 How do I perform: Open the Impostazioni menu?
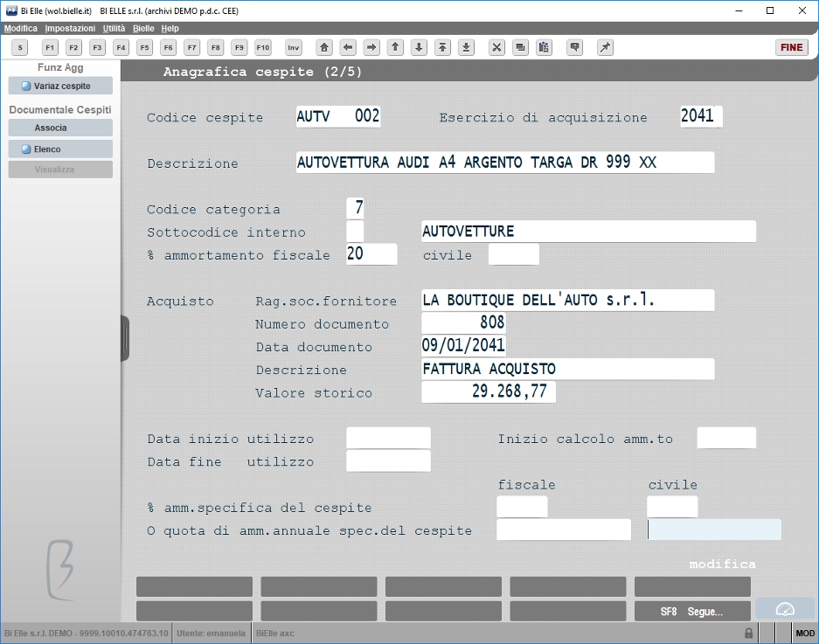click(70, 28)
